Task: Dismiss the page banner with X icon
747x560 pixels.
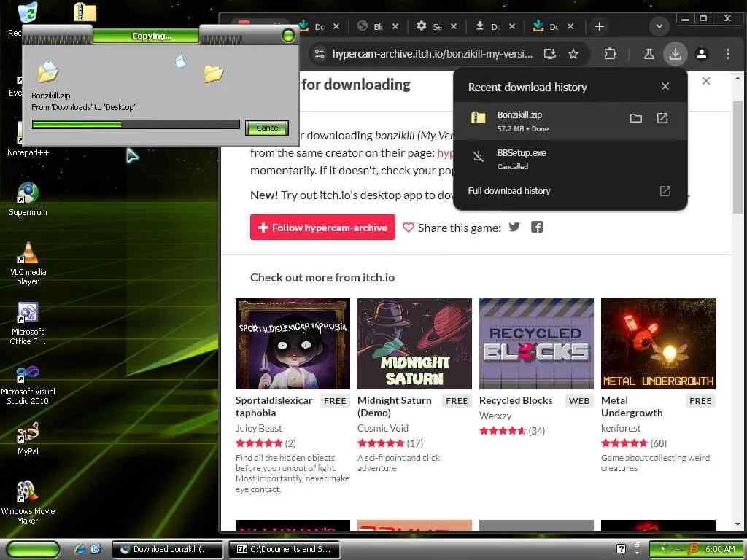Action: (706, 81)
